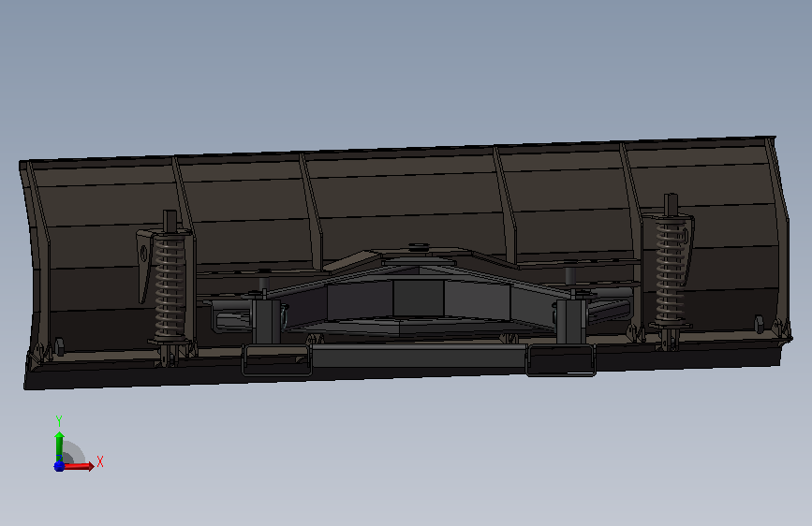812x526 pixels.
Task: Select the left coil spring on the plow
Action: [x=170, y=286]
